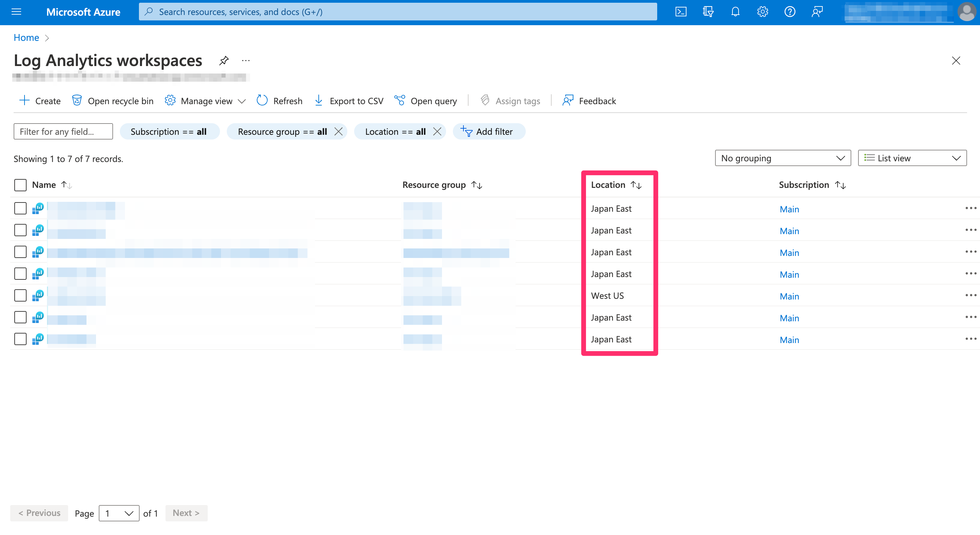Click the Filter for any field box
Screen dimensions: 980x535
pos(63,132)
